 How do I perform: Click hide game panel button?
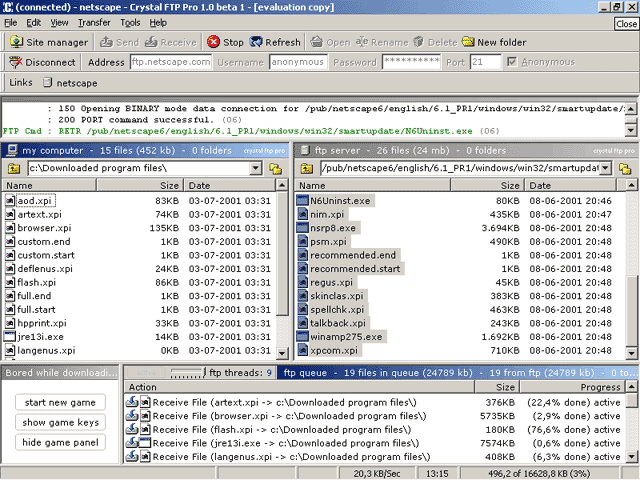coord(60,442)
